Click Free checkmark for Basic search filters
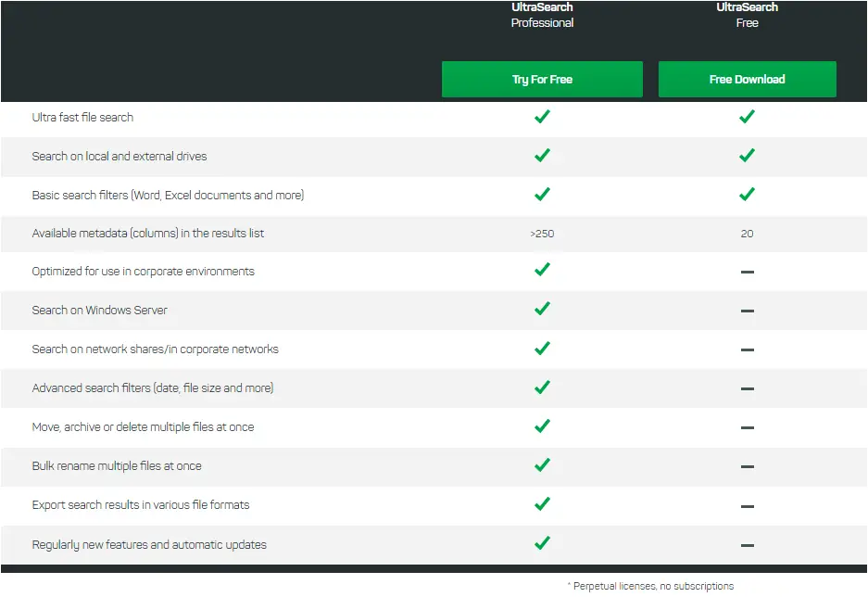This screenshot has height=597, width=868. coord(747,195)
